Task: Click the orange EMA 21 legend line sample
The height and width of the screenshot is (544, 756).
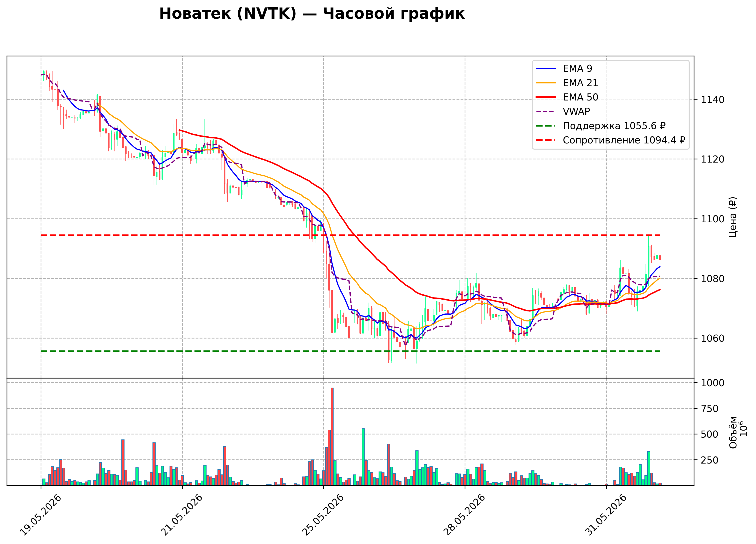Action: point(546,83)
